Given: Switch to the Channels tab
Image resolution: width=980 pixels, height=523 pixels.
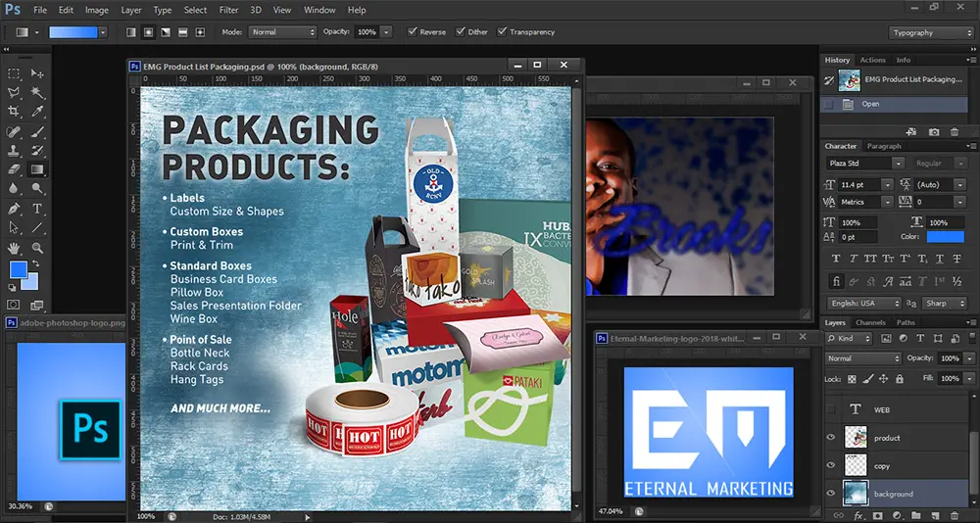Looking at the screenshot, I should point(870,322).
